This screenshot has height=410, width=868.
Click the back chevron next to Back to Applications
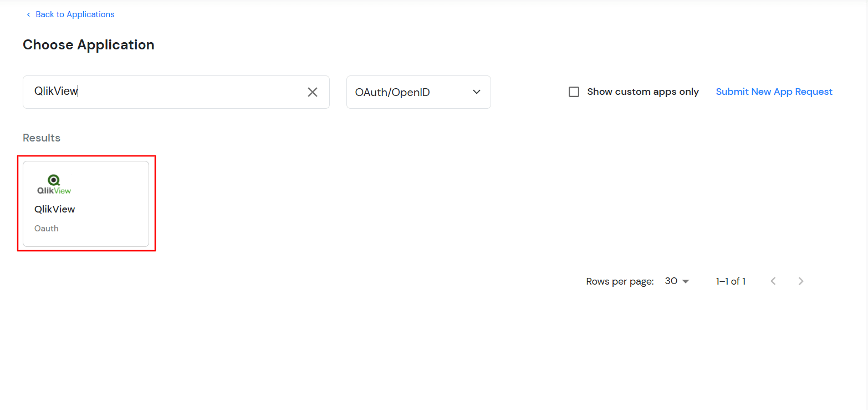[28, 14]
